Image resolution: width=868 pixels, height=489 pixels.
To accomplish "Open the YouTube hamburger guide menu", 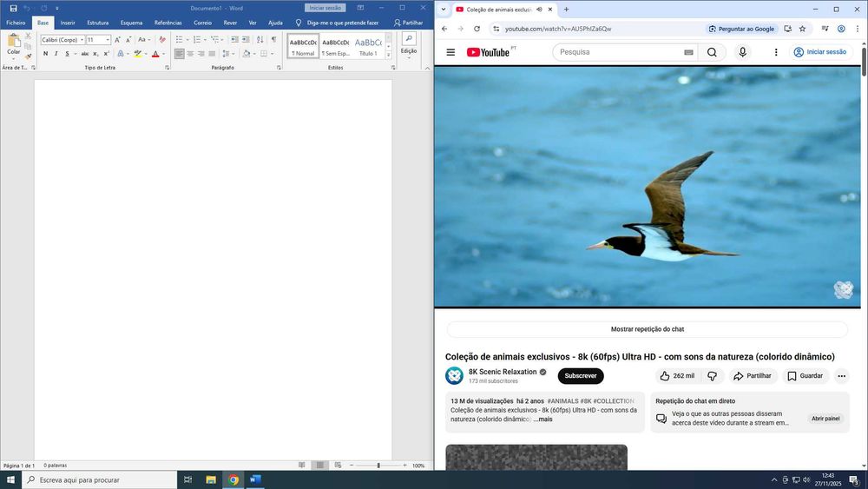I will coord(450,52).
